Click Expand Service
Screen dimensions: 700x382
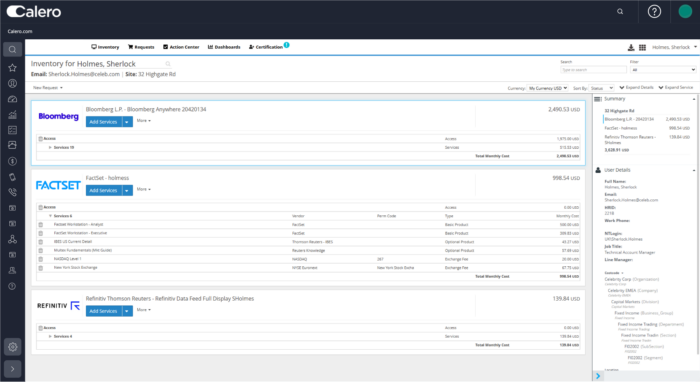tap(676, 87)
